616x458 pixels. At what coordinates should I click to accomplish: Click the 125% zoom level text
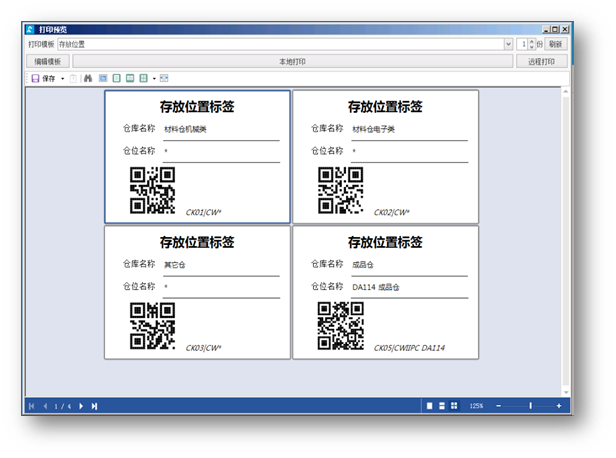click(x=476, y=406)
